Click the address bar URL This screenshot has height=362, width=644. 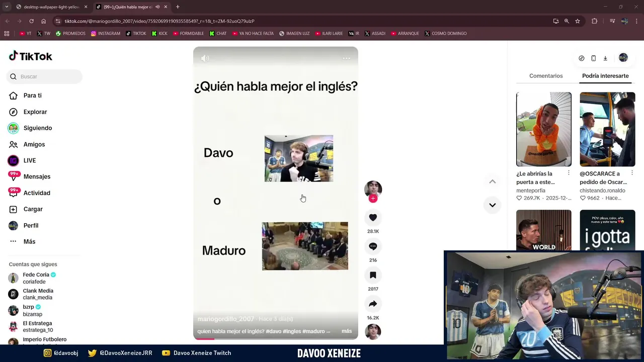pos(159,21)
